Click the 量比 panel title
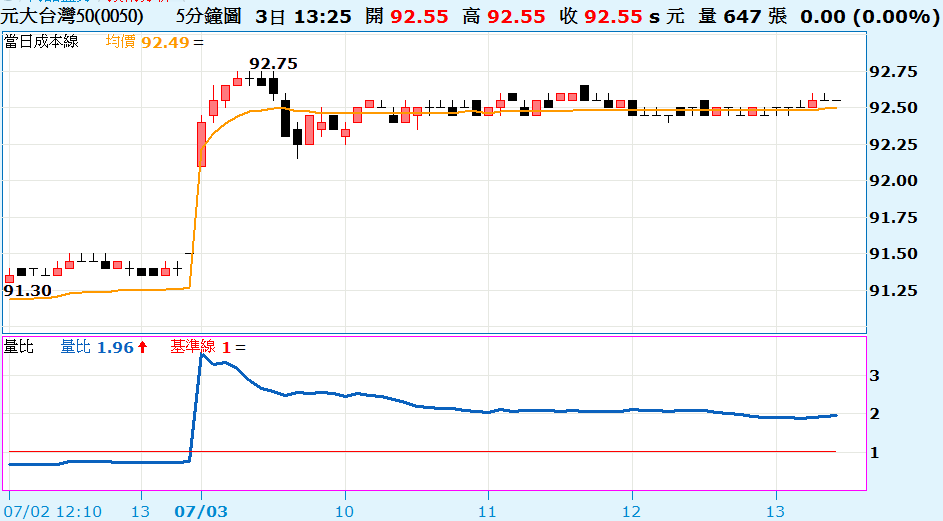This screenshot has height=521, width=943. tap(19, 347)
